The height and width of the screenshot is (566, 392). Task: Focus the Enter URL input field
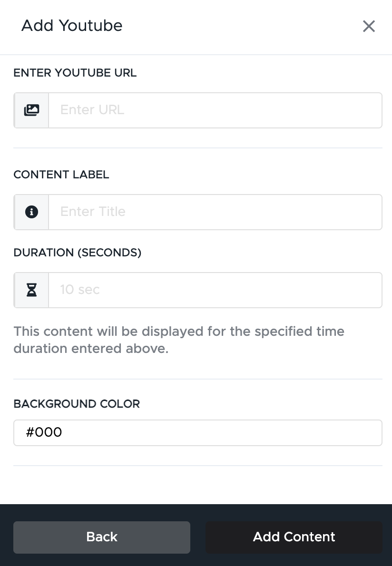tap(215, 110)
